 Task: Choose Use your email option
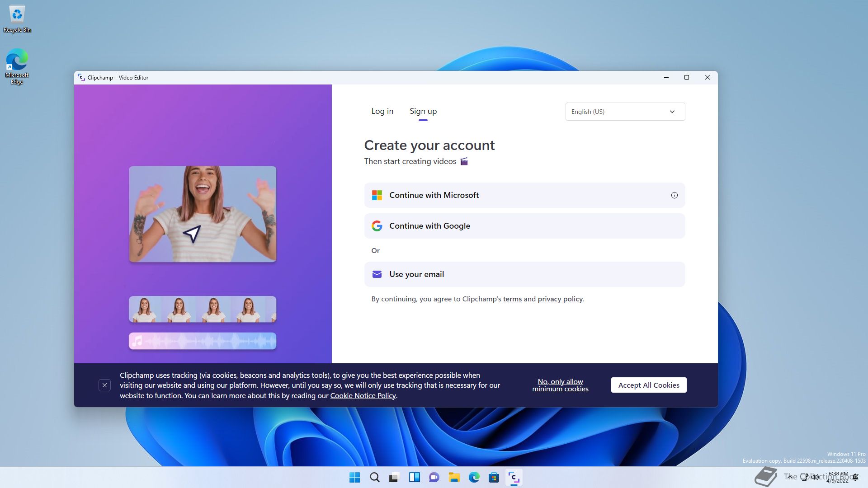click(524, 274)
